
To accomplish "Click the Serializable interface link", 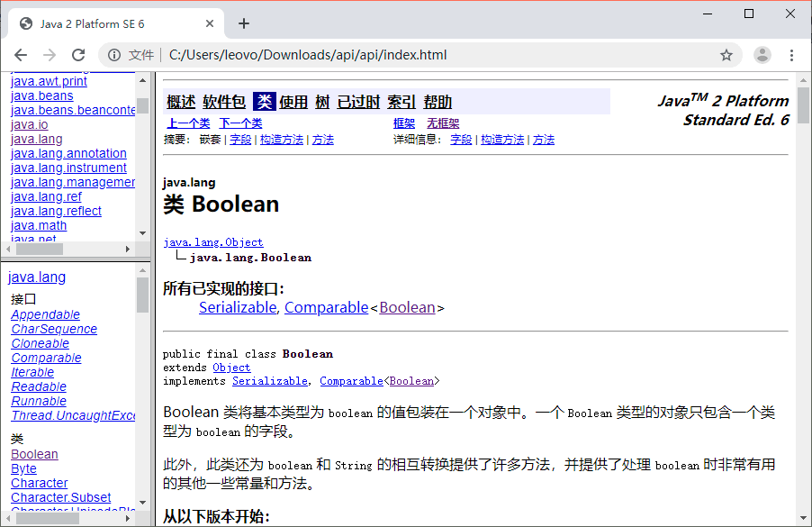I will (x=238, y=307).
